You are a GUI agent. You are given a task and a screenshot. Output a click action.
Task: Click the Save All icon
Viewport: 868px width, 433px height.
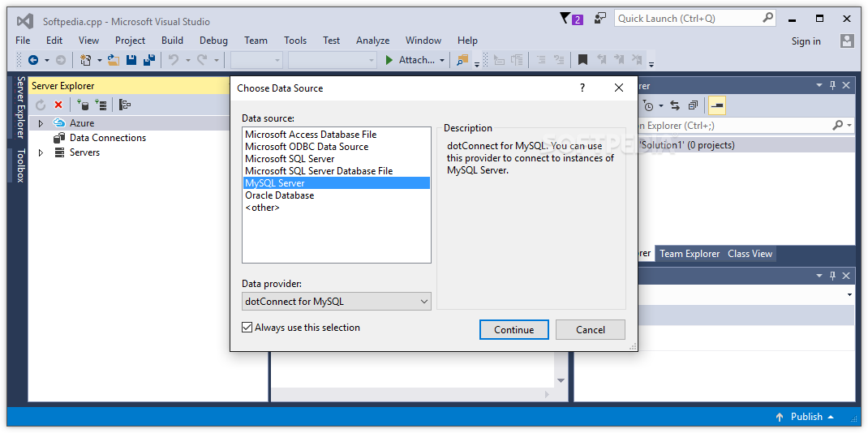tap(149, 60)
